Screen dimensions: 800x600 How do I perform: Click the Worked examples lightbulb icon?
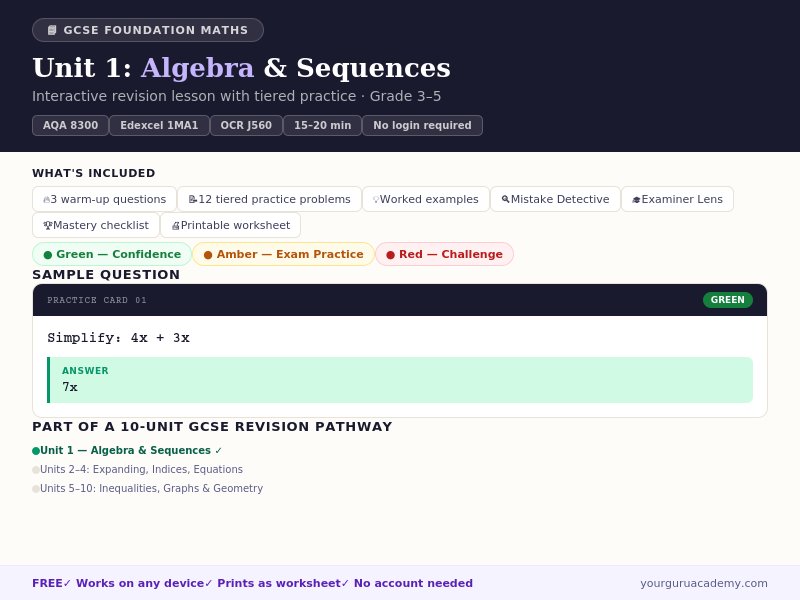tap(376, 199)
